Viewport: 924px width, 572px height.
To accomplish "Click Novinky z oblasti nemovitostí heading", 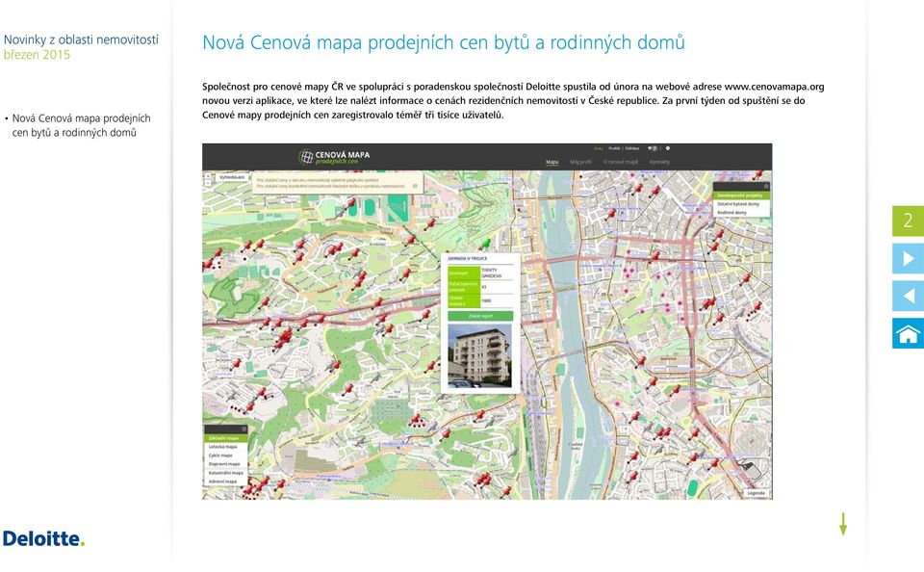I will tap(81, 39).
